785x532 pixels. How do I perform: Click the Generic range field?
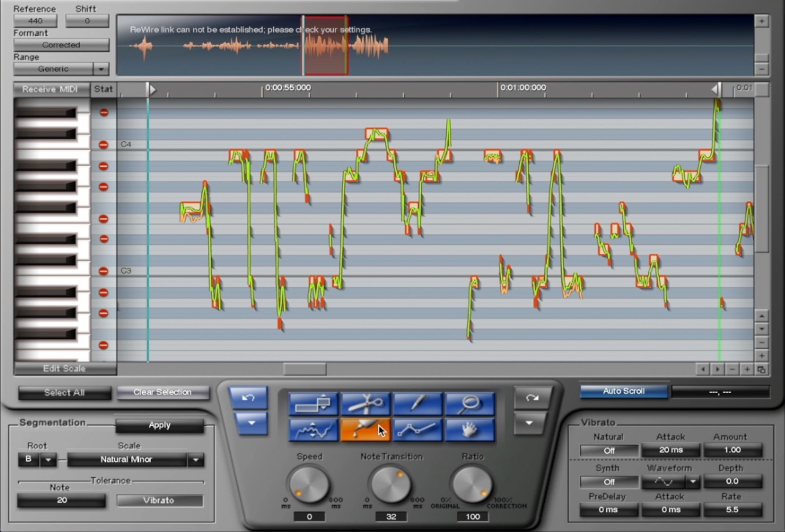(53, 69)
